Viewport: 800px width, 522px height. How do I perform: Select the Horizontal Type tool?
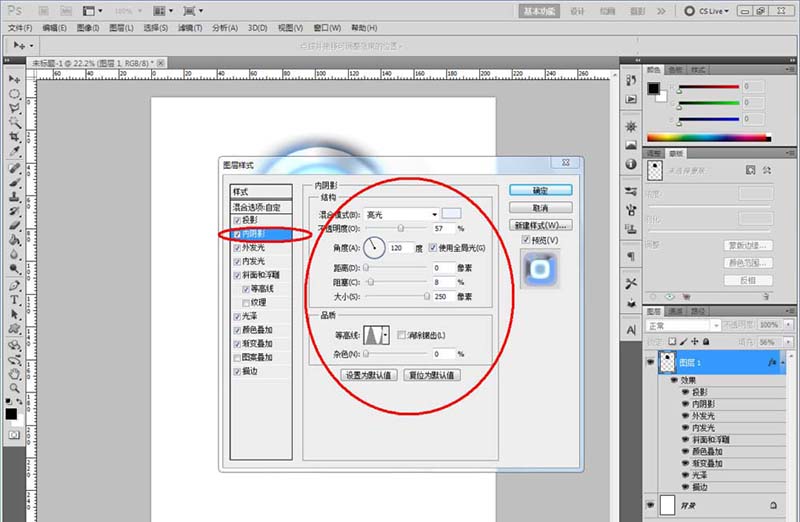pos(14,300)
